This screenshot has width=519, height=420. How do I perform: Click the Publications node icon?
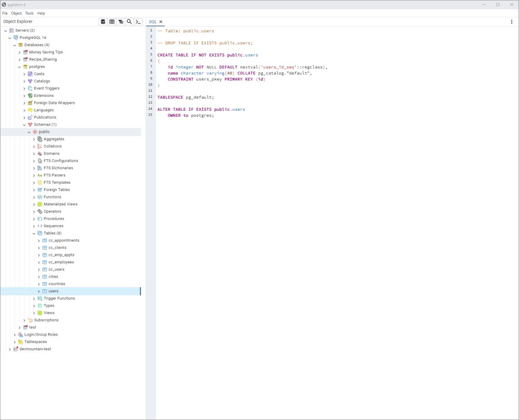(30, 117)
